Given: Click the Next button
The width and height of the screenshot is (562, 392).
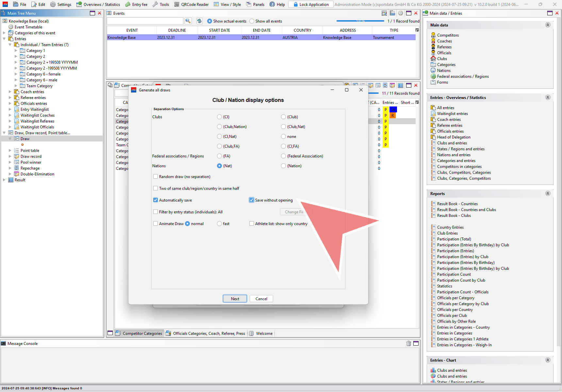Looking at the screenshot, I should pyautogui.click(x=235, y=299).
